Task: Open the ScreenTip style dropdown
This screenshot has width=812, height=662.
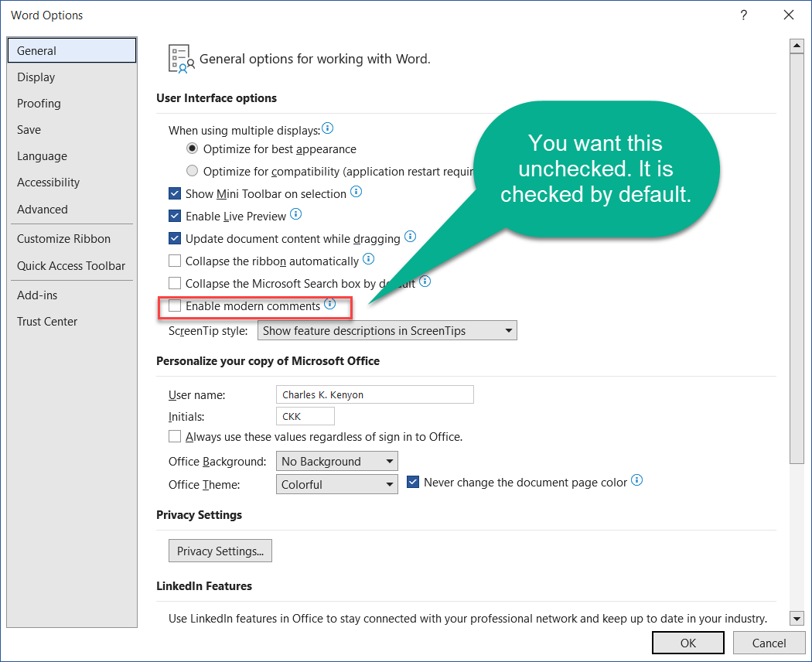Action: point(387,330)
